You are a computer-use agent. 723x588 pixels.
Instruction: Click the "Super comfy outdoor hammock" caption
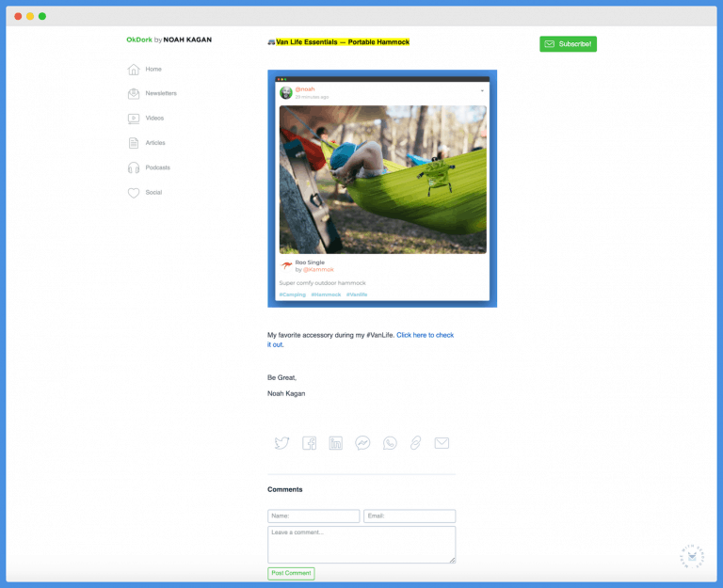(x=322, y=283)
